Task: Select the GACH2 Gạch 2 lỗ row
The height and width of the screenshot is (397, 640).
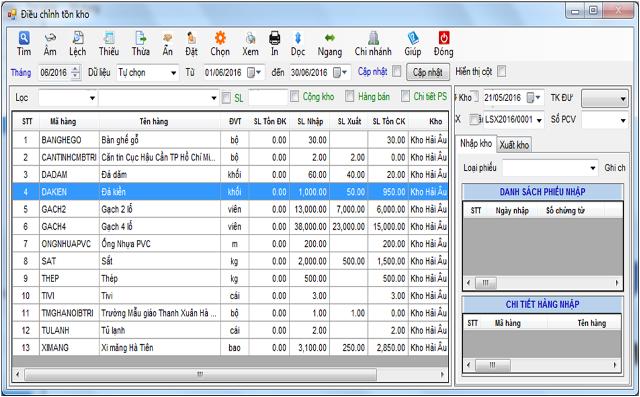Action: pyautogui.click(x=230, y=209)
